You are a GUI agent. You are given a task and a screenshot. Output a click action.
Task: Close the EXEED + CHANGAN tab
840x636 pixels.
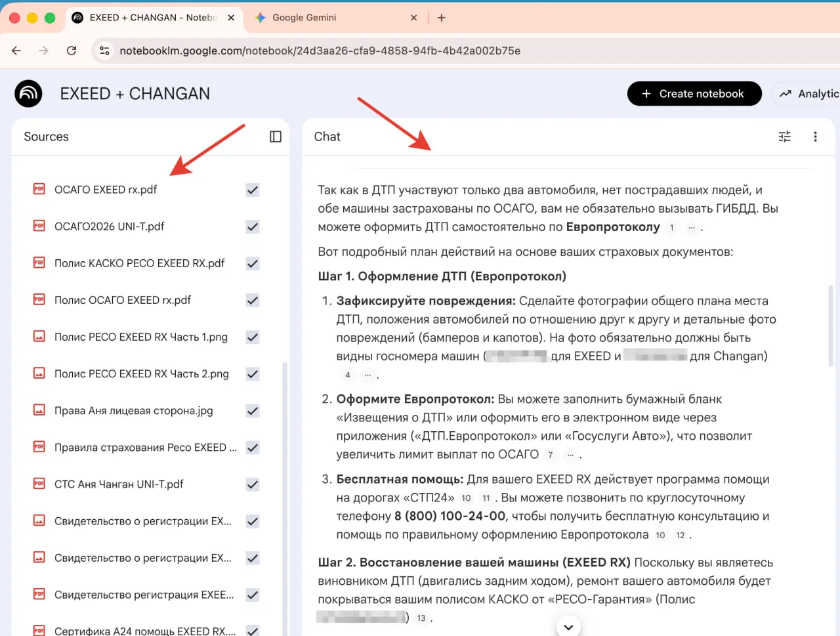click(x=231, y=18)
